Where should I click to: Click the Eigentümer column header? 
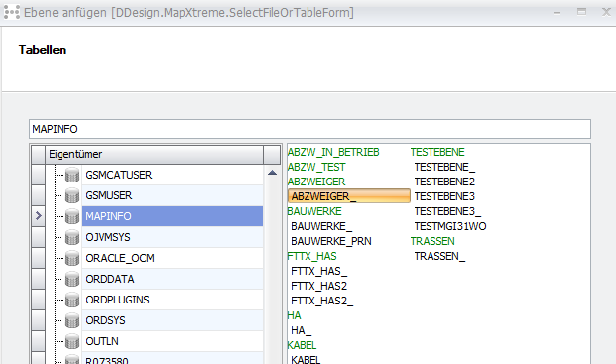point(155,155)
